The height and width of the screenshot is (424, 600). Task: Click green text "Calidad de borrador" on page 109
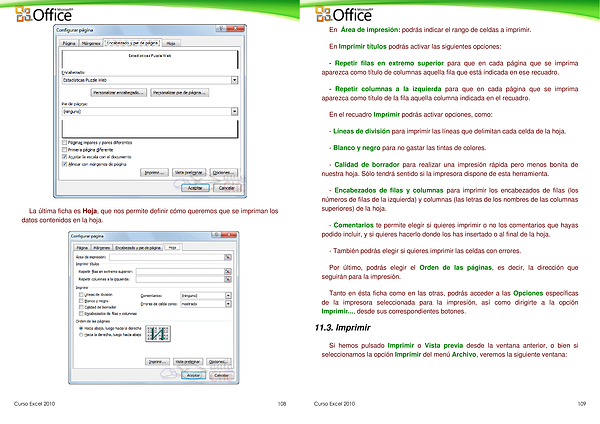coord(367,165)
